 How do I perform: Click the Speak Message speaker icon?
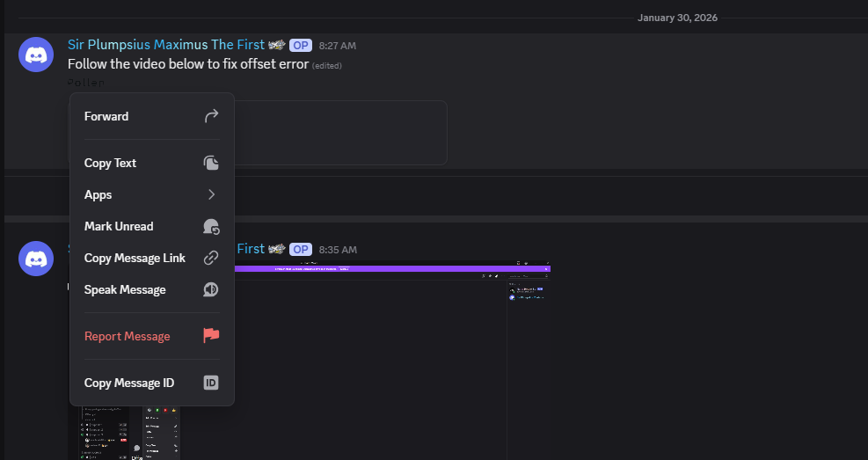pos(211,289)
